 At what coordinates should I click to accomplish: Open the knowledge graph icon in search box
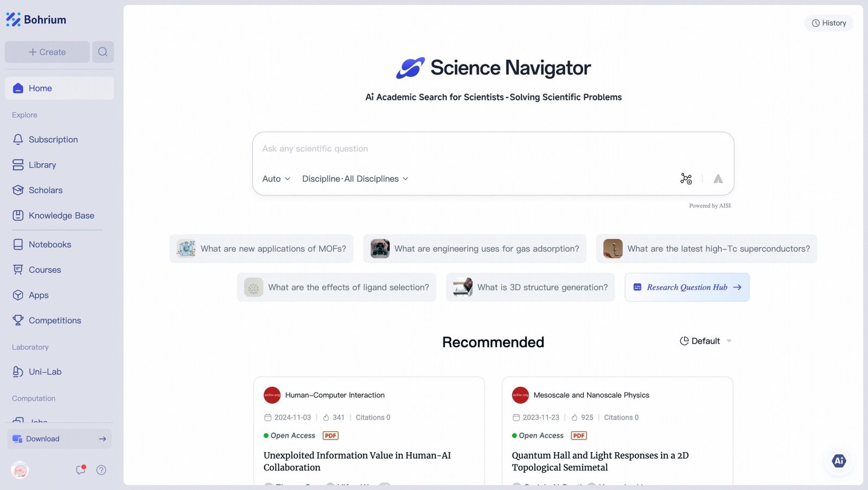click(x=686, y=179)
